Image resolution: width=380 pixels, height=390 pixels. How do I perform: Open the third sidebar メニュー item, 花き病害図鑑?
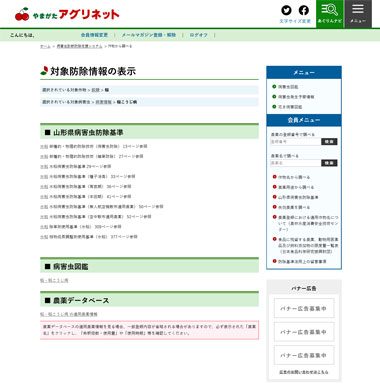pyautogui.click(x=290, y=107)
